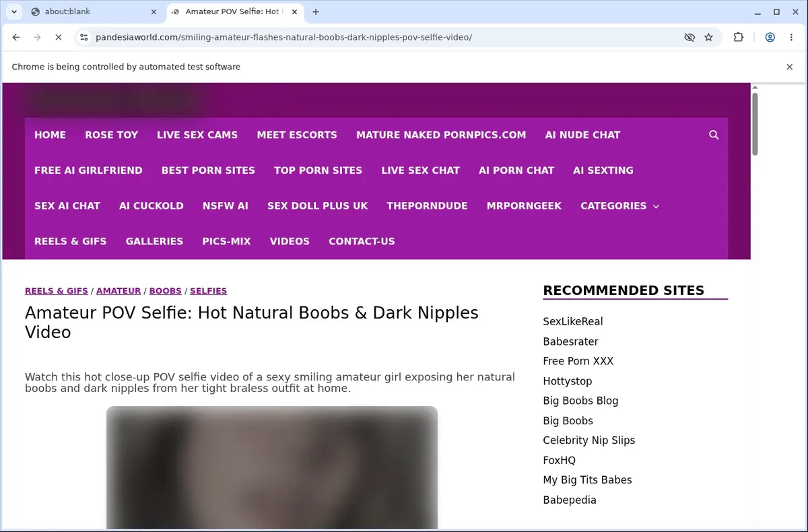Switch to the about:blank tab
The width and height of the screenshot is (808, 532).
pyautogui.click(x=93, y=11)
